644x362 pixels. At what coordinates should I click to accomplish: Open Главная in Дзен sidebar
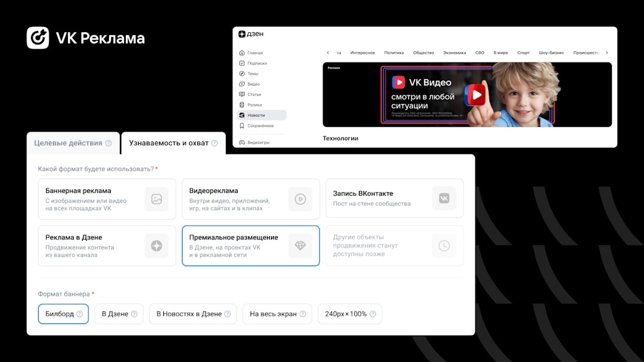pyautogui.click(x=255, y=53)
